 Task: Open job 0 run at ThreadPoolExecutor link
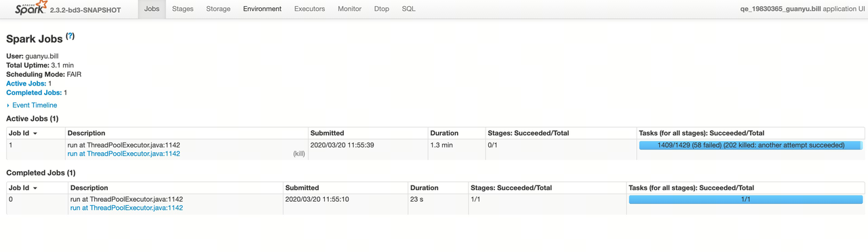(x=126, y=208)
